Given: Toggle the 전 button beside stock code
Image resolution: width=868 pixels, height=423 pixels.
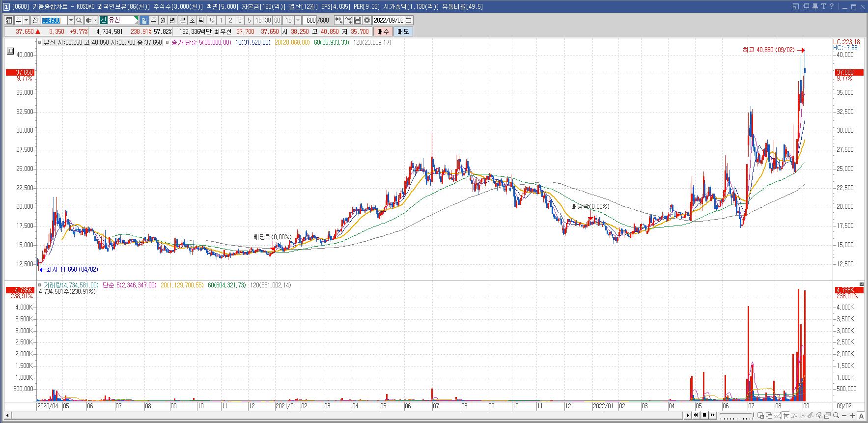Looking at the screenshot, I should pos(35,20).
